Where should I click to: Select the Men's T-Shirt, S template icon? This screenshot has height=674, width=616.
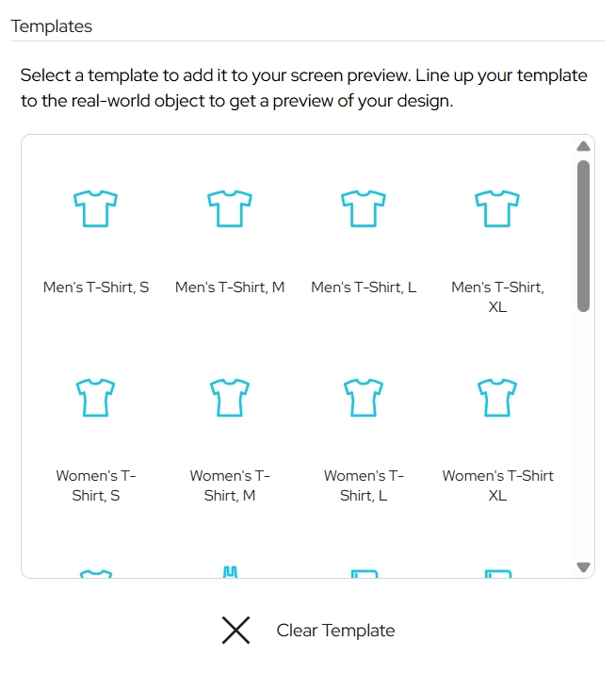(95, 208)
